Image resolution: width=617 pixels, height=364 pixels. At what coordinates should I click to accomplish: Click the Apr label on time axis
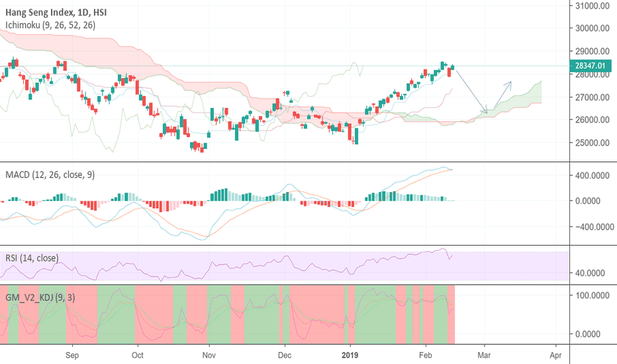point(555,355)
